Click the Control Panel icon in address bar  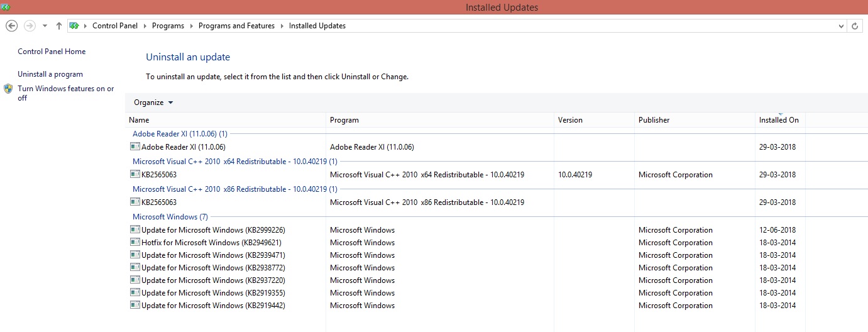74,26
